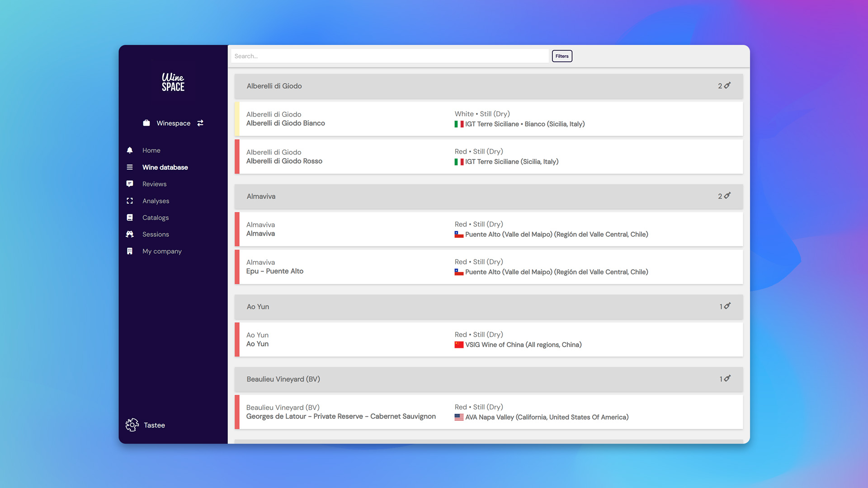Click the My company building icon
This screenshot has width=868, height=488.
[x=130, y=251]
